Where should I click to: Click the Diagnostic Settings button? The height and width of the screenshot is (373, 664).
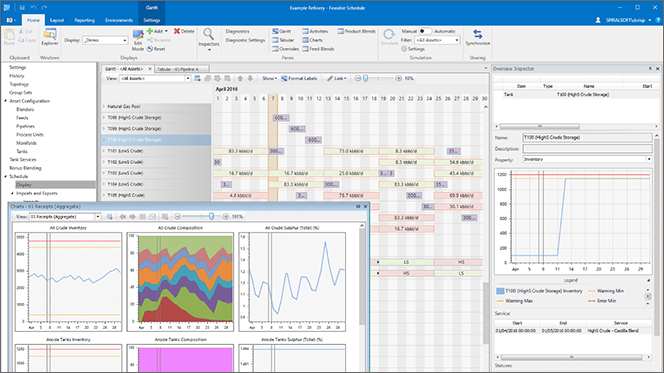(245, 40)
